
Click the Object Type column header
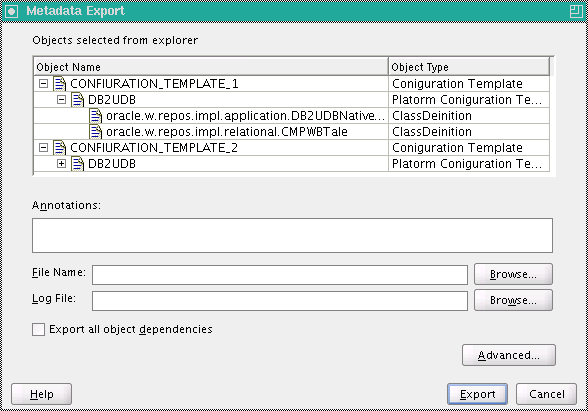[x=469, y=67]
